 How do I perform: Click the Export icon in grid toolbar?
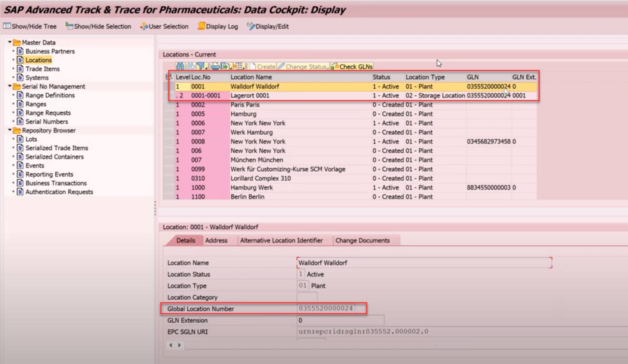click(x=226, y=66)
